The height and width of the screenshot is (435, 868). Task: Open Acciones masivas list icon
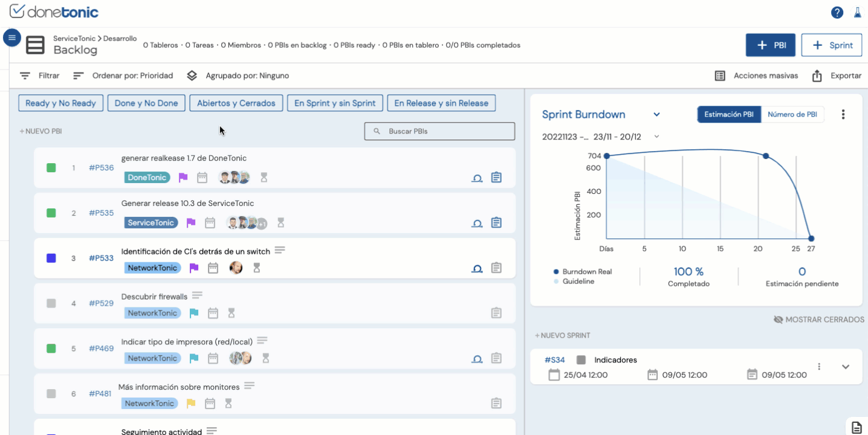pos(720,76)
